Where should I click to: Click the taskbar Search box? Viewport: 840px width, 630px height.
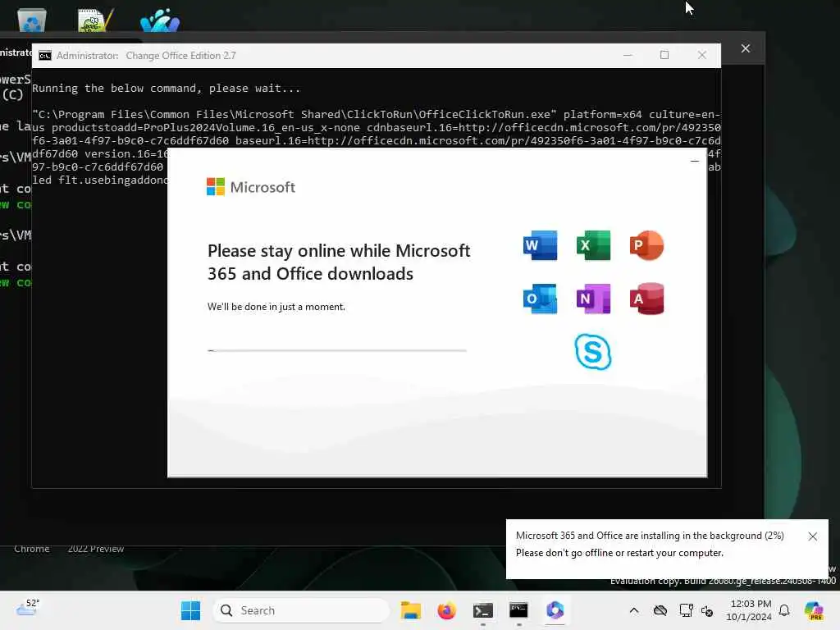[x=301, y=610]
